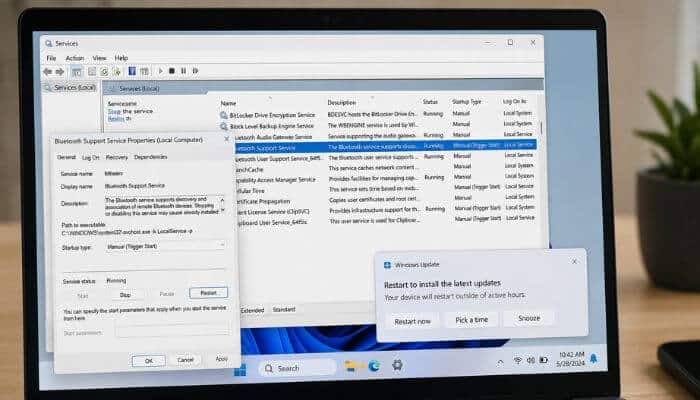700x400 pixels.
Task: Select the Certificate Propagation row
Action: pyautogui.click(x=386, y=200)
